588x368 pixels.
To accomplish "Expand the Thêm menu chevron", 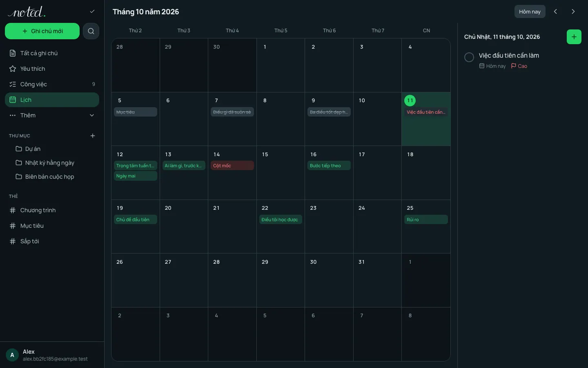I will pyautogui.click(x=92, y=115).
